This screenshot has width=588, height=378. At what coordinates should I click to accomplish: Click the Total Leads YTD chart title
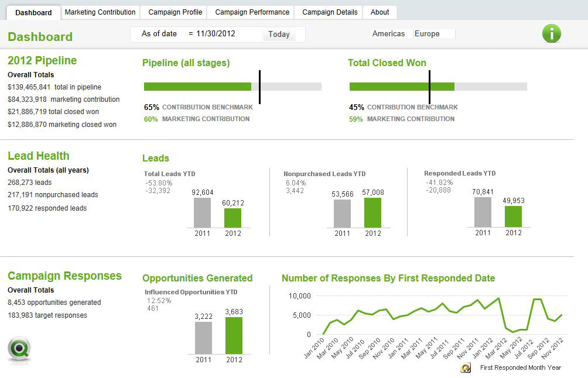(x=169, y=174)
